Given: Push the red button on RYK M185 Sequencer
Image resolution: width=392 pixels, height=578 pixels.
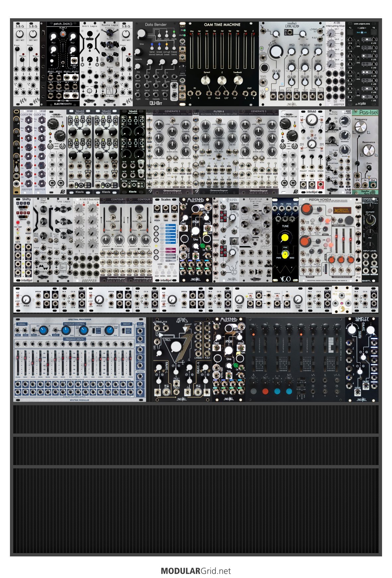Looking at the screenshot, I should (x=265, y=391).
